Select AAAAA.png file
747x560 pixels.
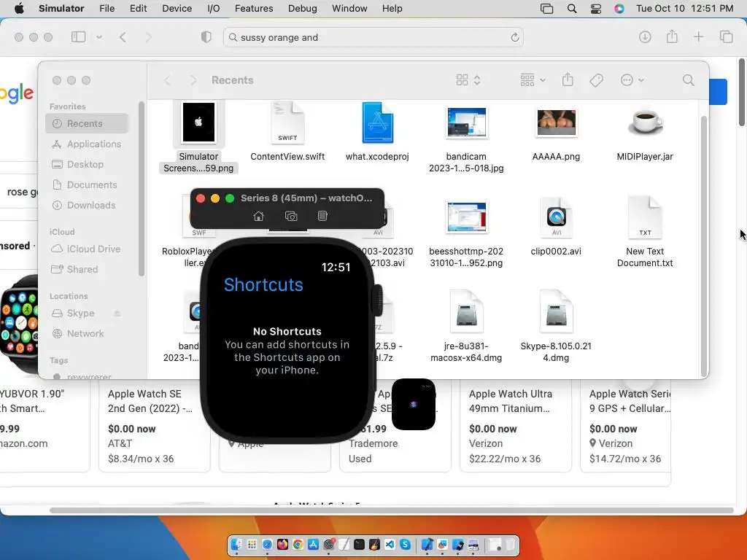tap(556, 133)
